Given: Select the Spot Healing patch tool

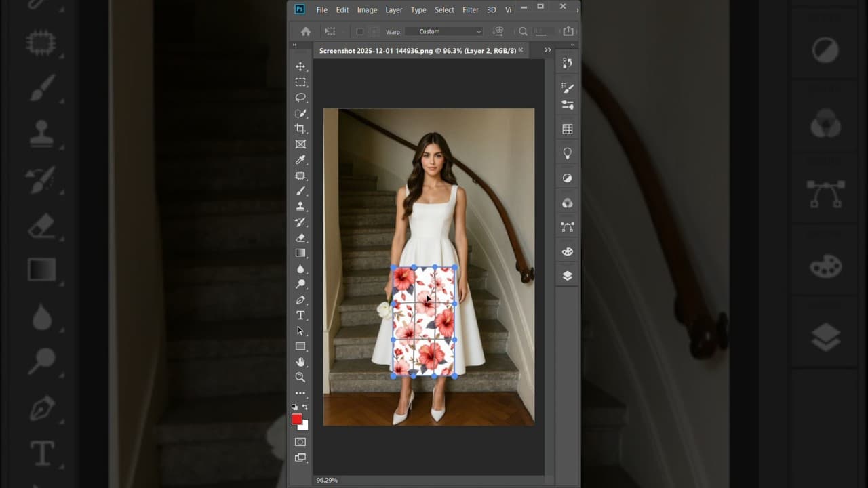Looking at the screenshot, I should (x=300, y=176).
